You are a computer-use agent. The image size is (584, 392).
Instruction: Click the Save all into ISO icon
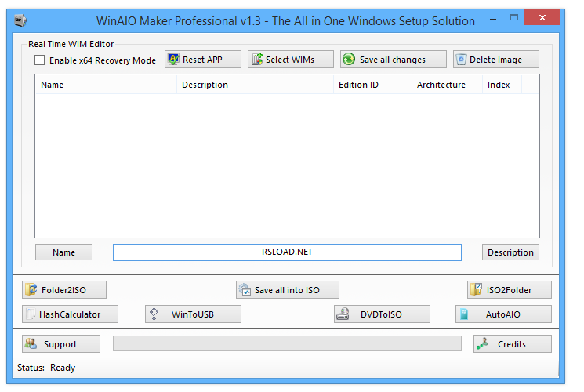[x=245, y=290]
